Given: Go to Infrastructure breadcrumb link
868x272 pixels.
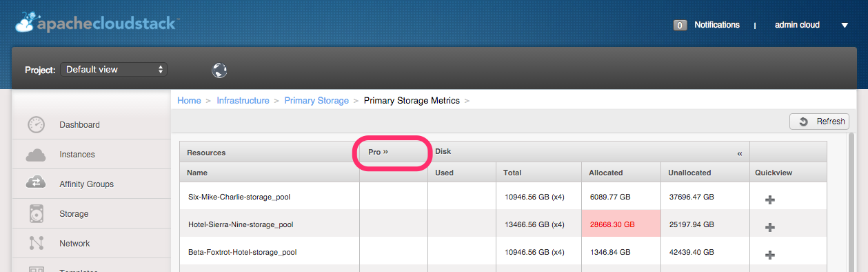Looking at the screenshot, I should pyautogui.click(x=243, y=101).
